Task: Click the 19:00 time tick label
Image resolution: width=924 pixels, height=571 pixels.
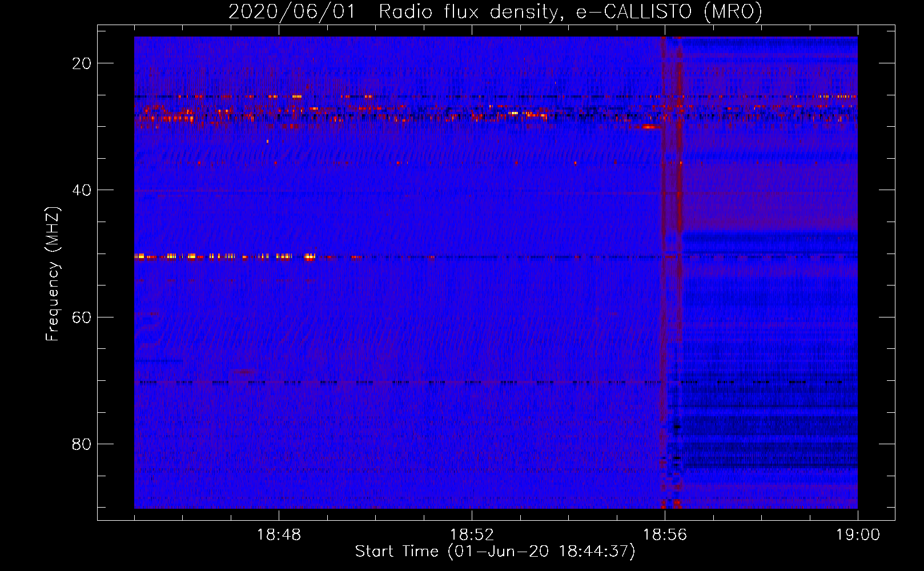Action: pyautogui.click(x=858, y=534)
